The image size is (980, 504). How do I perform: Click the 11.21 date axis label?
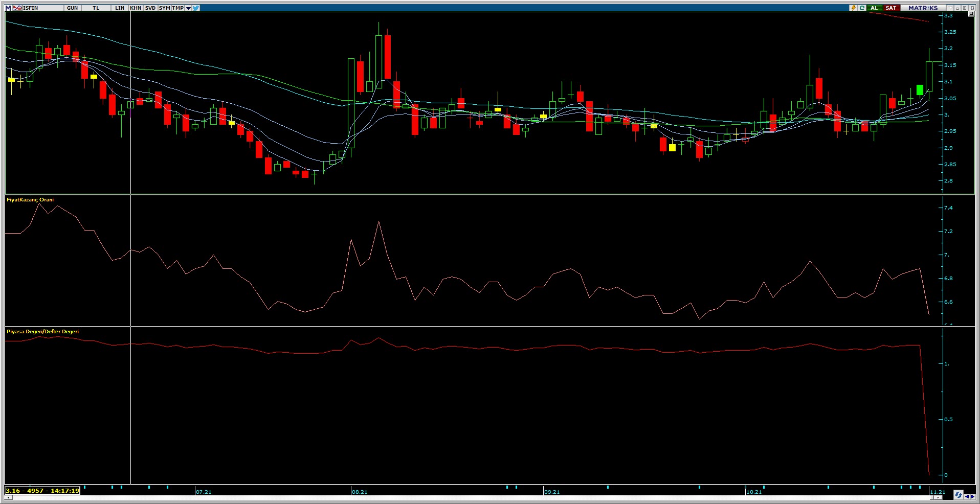tap(938, 492)
